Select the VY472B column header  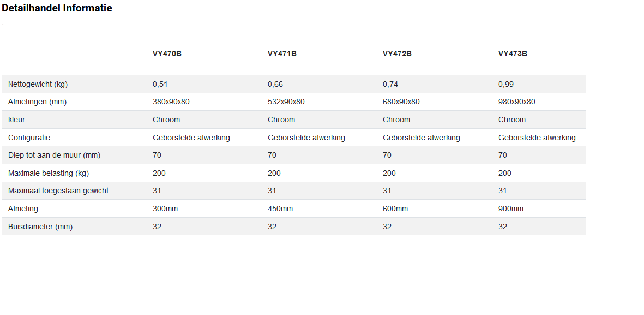397,54
